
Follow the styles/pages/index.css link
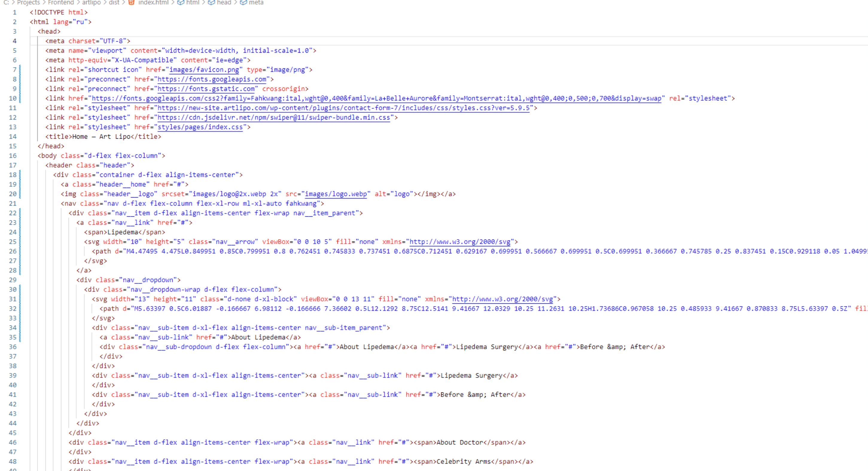(200, 127)
